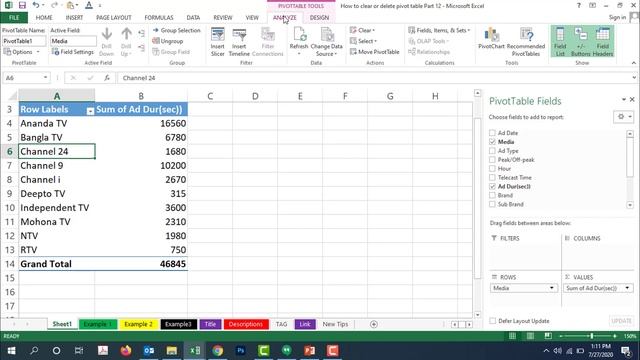Add a new sheet with plus icon

click(x=373, y=324)
